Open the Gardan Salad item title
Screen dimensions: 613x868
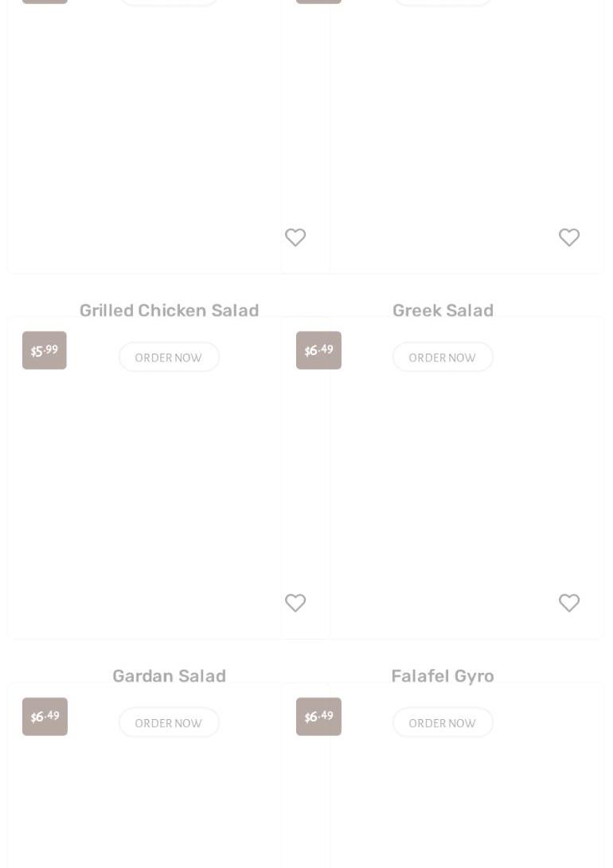click(169, 675)
